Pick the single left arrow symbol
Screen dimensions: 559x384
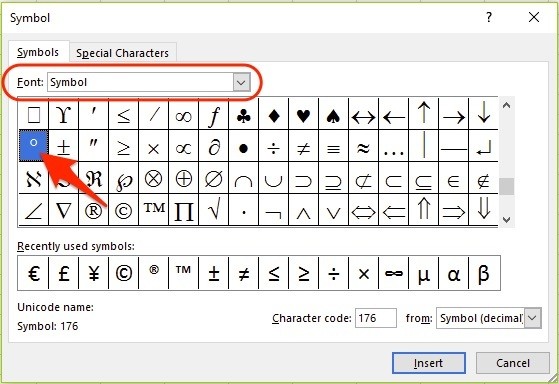tap(393, 113)
